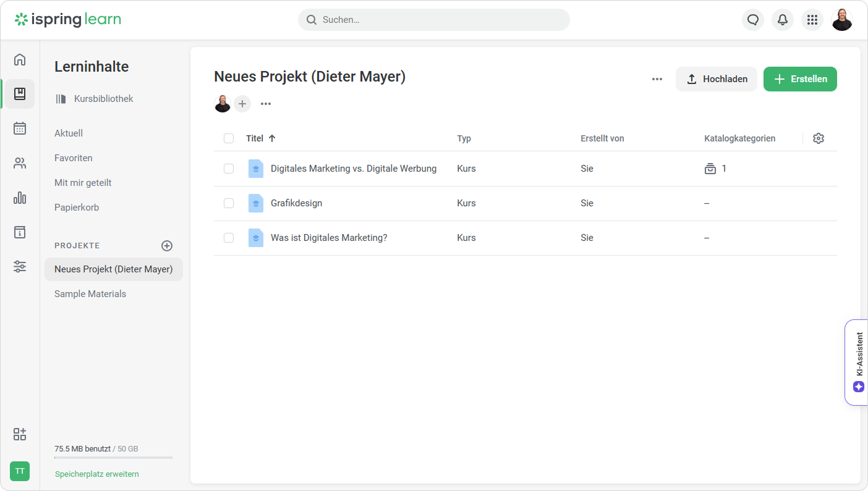Check the Was ist Digitales Marketing? row

pyautogui.click(x=229, y=238)
